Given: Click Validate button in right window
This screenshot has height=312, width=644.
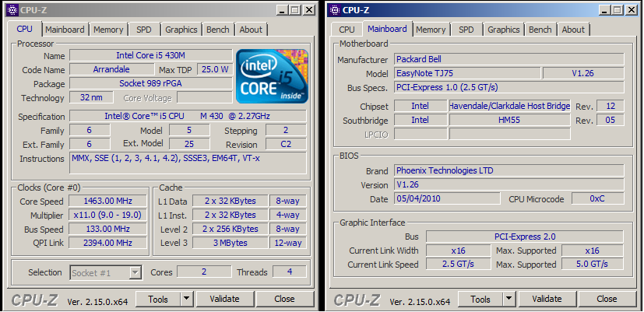Looking at the screenshot, I should [547, 299].
